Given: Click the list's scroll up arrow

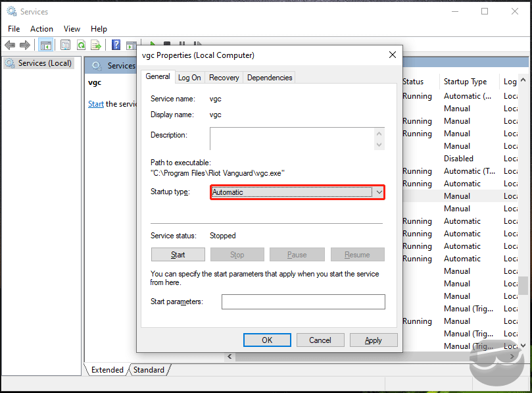Looking at the screenshot, I should tap(523, 80).
